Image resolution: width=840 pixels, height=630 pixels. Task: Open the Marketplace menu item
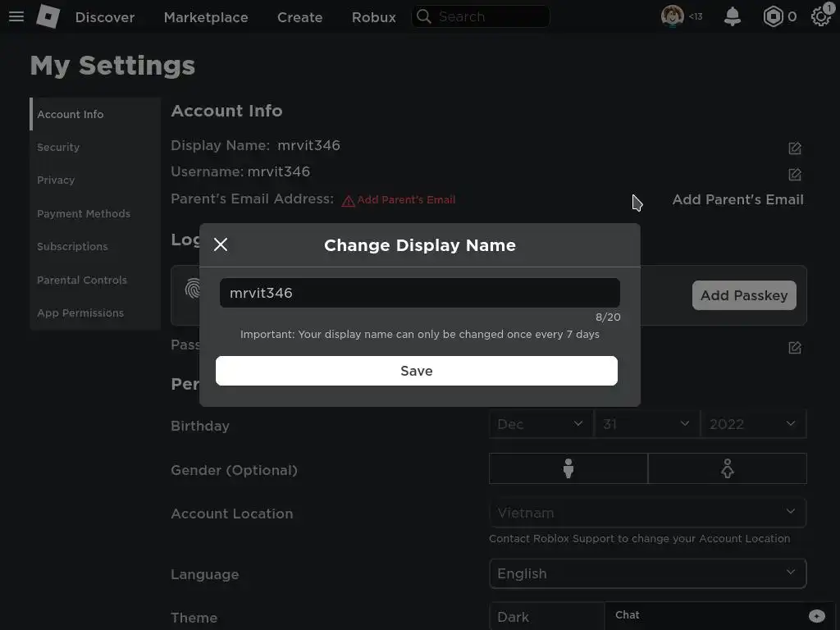(x=206, y=17)
